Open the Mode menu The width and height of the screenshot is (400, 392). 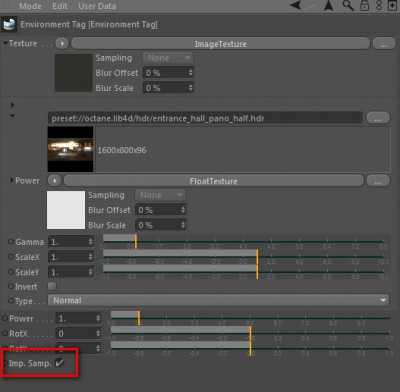click(x=30, y=6)
